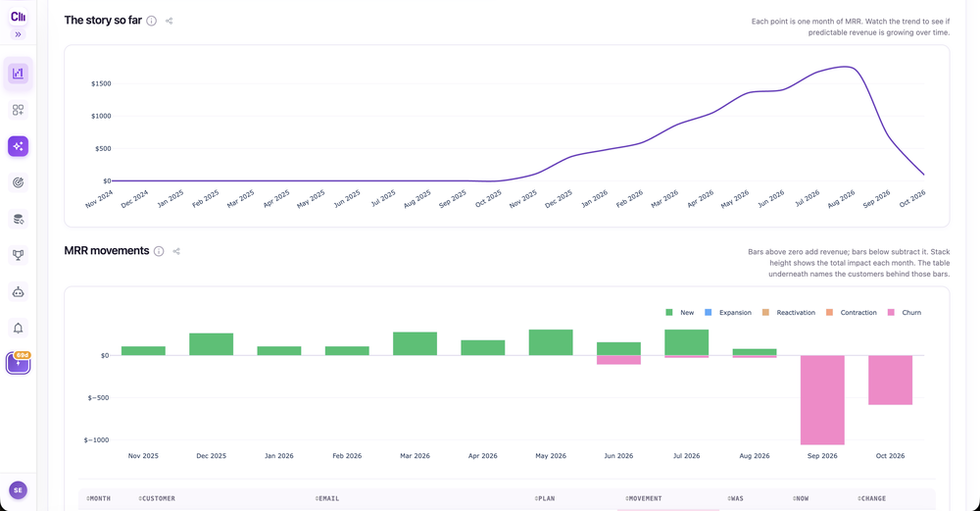Click the MRR movements heading
Viewport: 980px width, 511px height.
pos(107,251)
